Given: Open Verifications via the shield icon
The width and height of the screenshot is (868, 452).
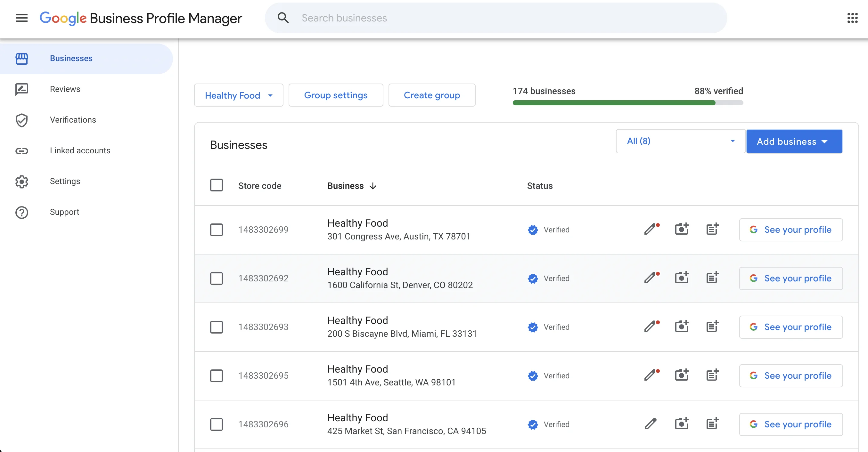Looking at the screenshot, I should (21, 120).
